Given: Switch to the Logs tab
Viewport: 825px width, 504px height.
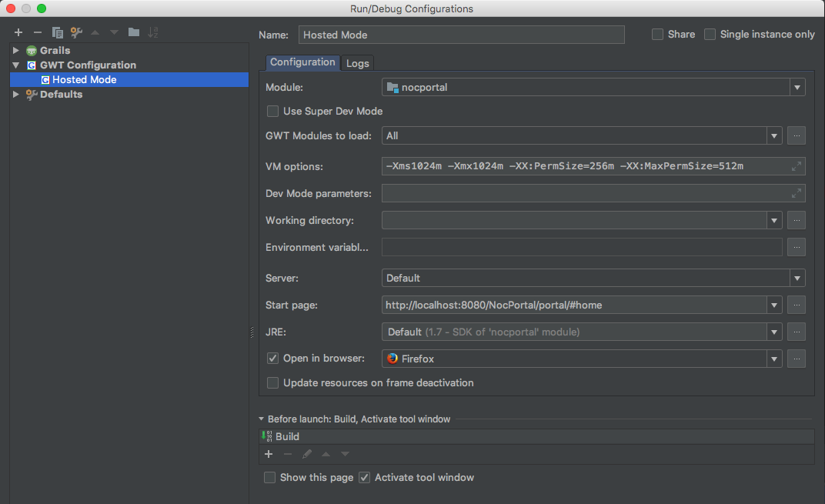Looking at the screenshot, I should click(358, 63).
